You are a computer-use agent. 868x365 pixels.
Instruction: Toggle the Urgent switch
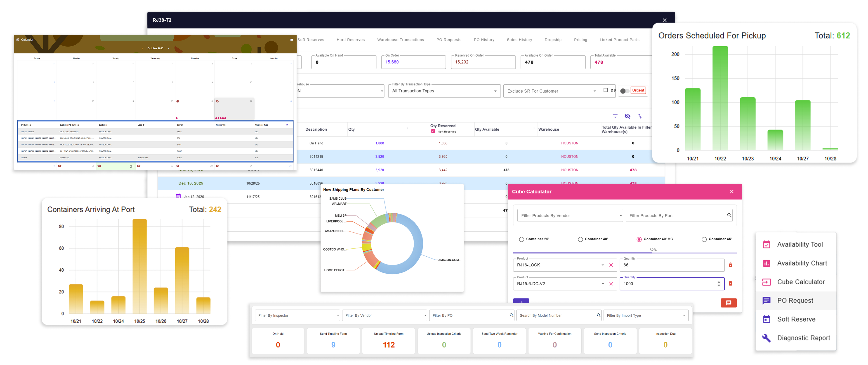[x=624, y=91]
